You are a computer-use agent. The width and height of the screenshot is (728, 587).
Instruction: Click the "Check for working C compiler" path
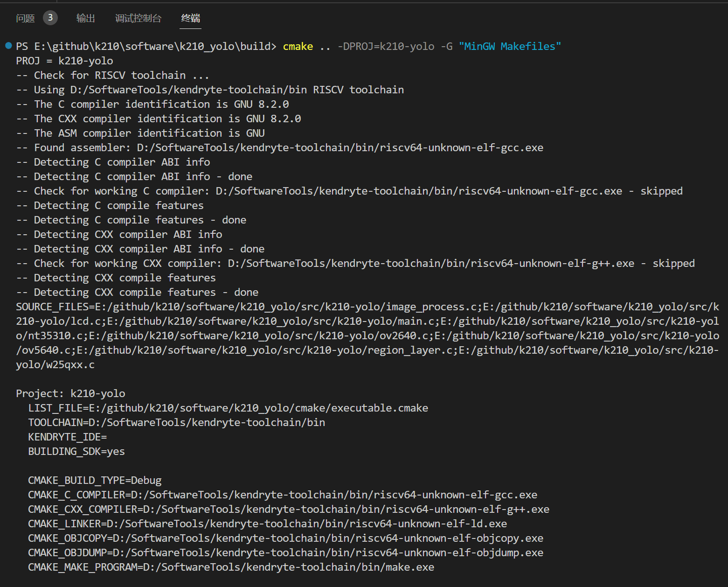[x=419, y=191]
